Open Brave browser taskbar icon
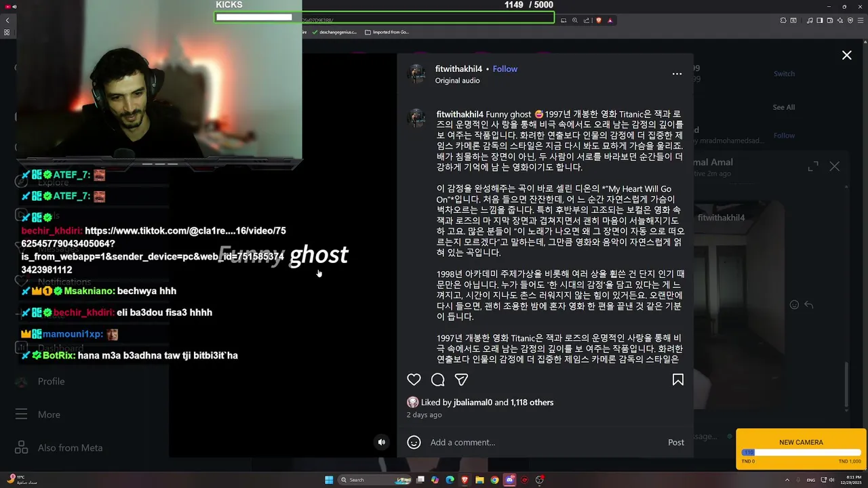The height and width of the screenshot is (488, 868). tap(465, 480)
